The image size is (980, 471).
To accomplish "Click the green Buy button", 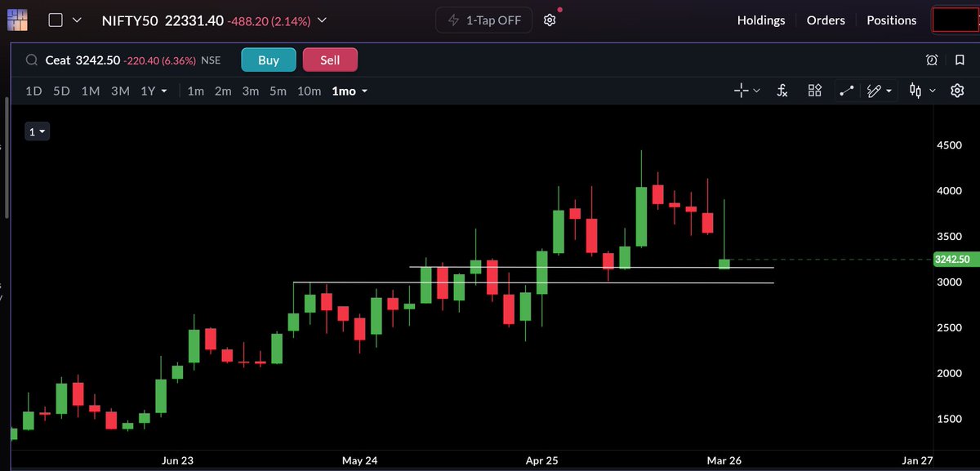I will click(269, 60).
